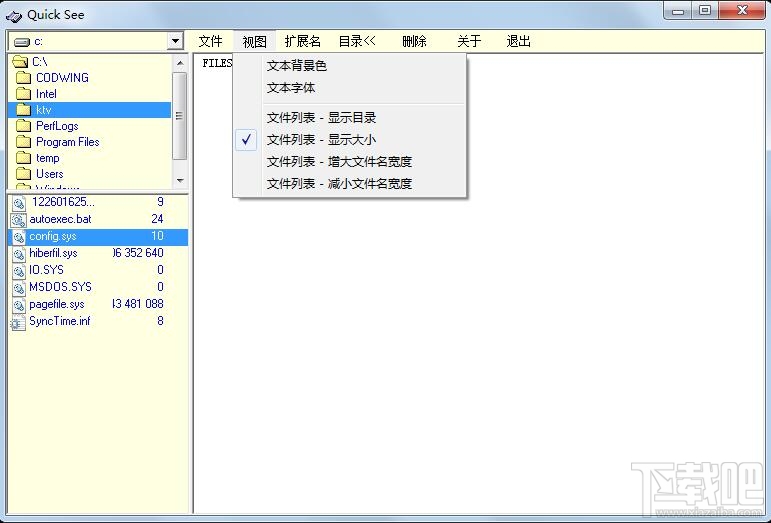This screenshot has width=771, height=523.
Task: Click the 删除 menu item
Action: (x=414, y=41)
